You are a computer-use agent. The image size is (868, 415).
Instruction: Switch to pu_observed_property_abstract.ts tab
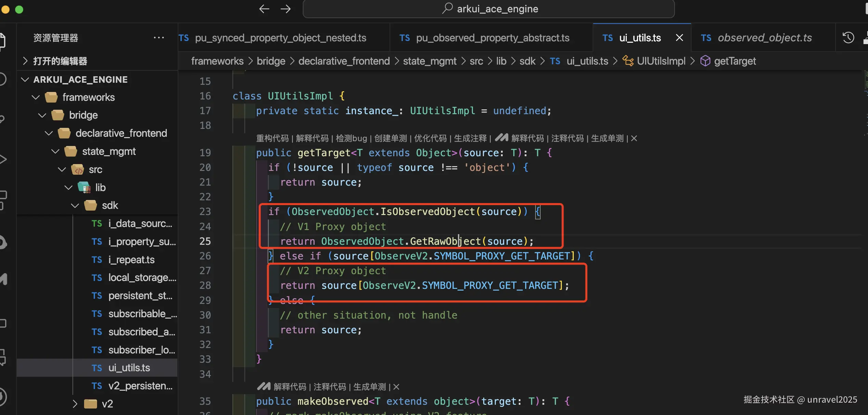pyautogui.click(x=492, y=38)
